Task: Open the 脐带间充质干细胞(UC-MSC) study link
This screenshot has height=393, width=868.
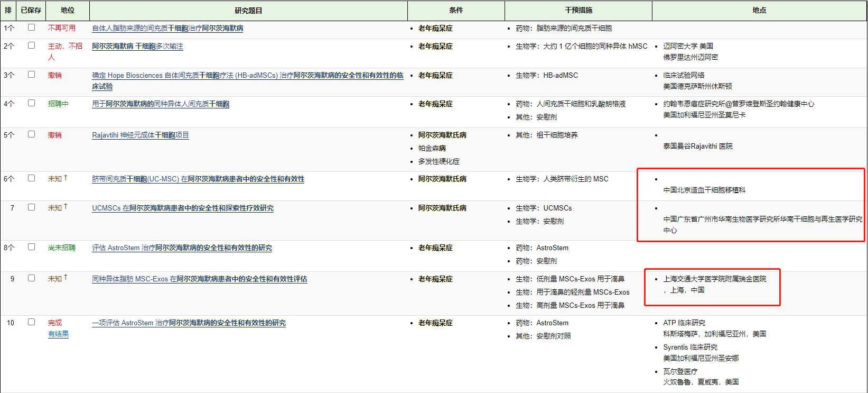Action: click(x=198, y=179)
